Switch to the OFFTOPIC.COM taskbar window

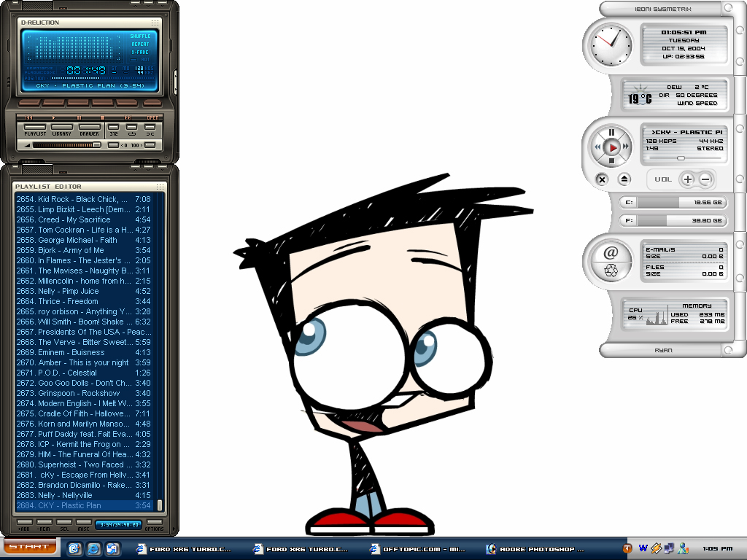(419, 549)
